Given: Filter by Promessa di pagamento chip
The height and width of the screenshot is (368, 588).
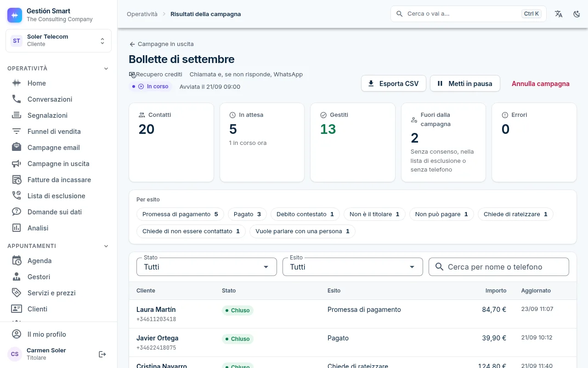Looking at the screenshot, I should tap(180, 214).
